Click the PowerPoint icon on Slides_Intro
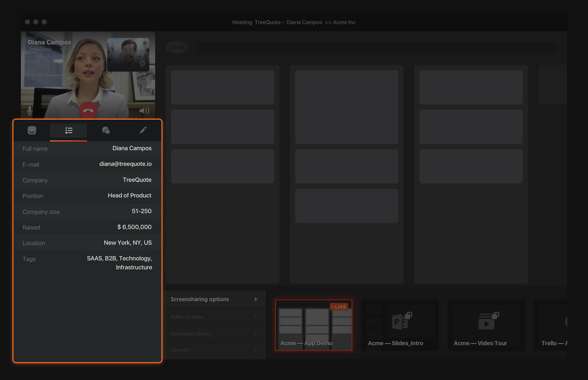 pyautogui.click(x=402, y=321)
